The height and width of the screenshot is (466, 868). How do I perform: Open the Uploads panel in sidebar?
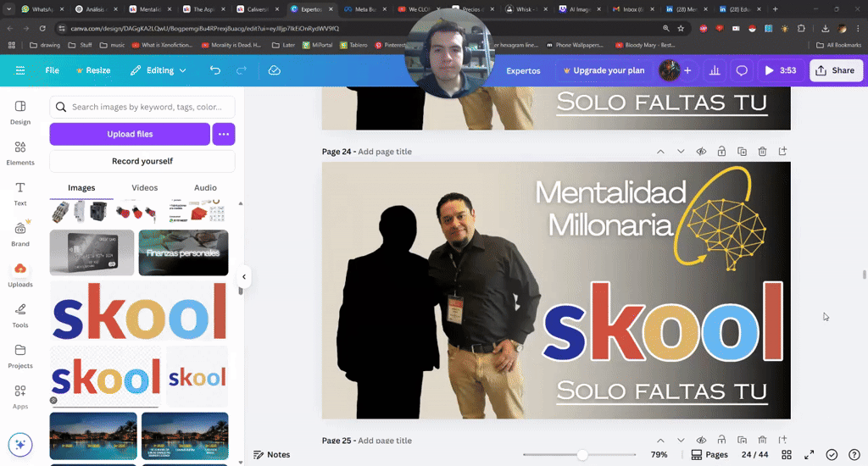pos(20,275)
